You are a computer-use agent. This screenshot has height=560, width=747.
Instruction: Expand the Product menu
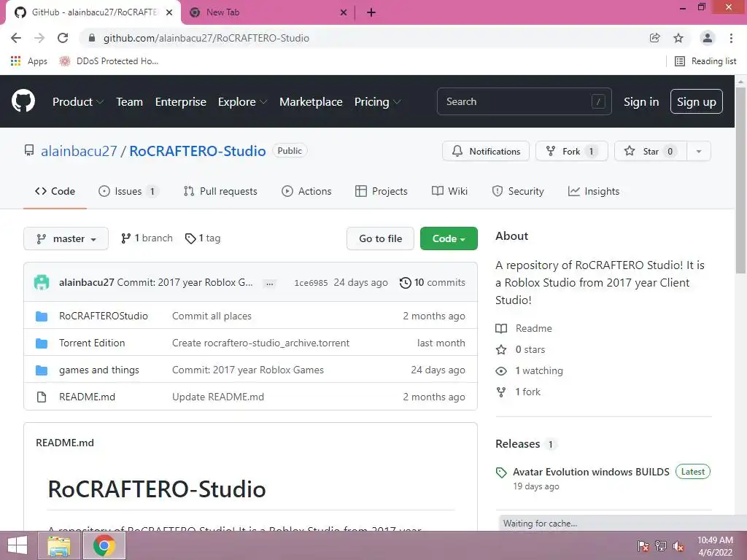coord(77,102)
